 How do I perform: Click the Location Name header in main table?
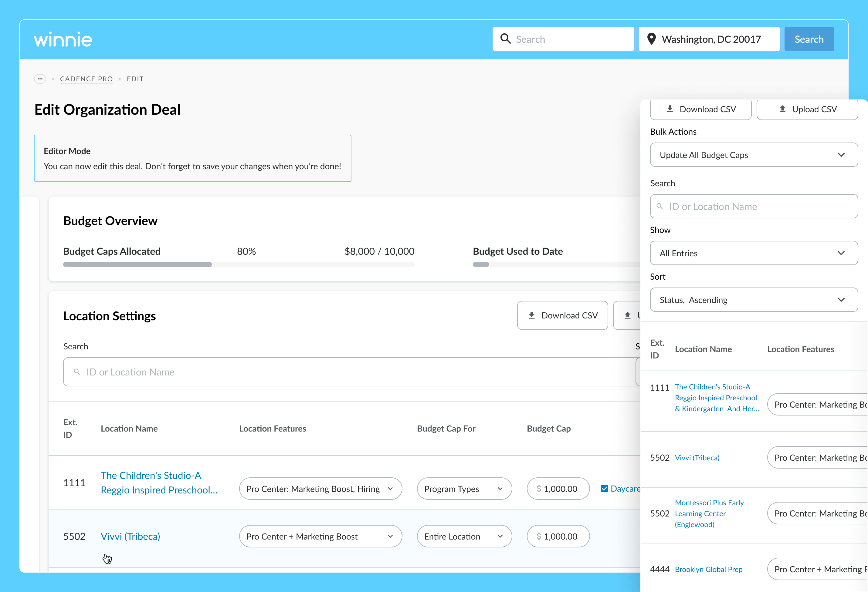tap(129, 429)
